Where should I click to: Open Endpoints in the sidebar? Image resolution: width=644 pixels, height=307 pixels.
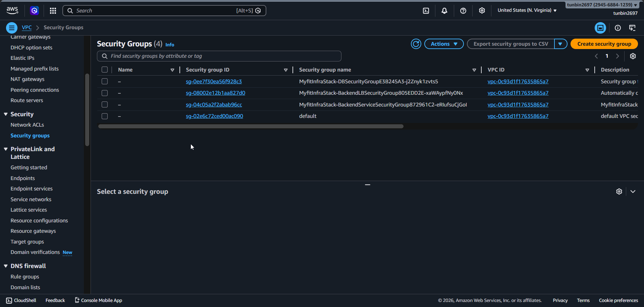tap(22, 178)
